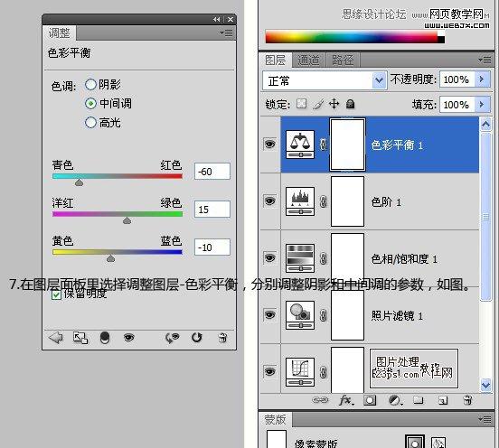Hide the curves layer at bottom
This screenshot has height=448, width=499.
[x=270, y=371]
